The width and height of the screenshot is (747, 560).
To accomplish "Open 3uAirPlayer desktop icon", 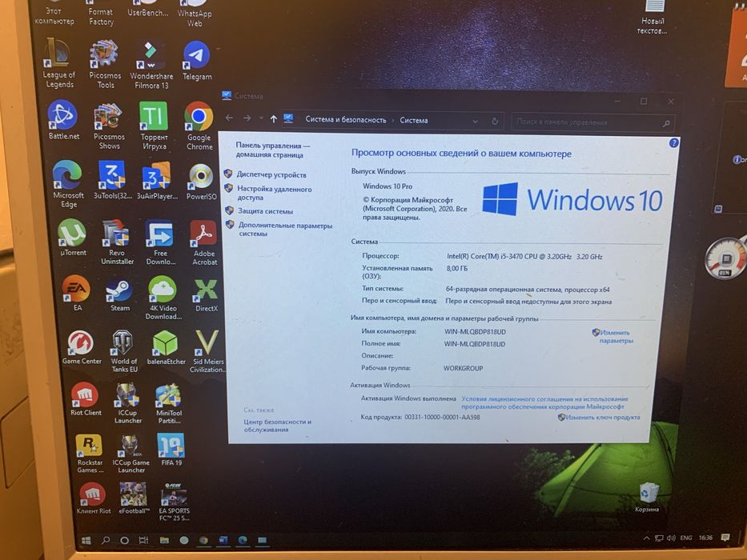I will point(157,180).
